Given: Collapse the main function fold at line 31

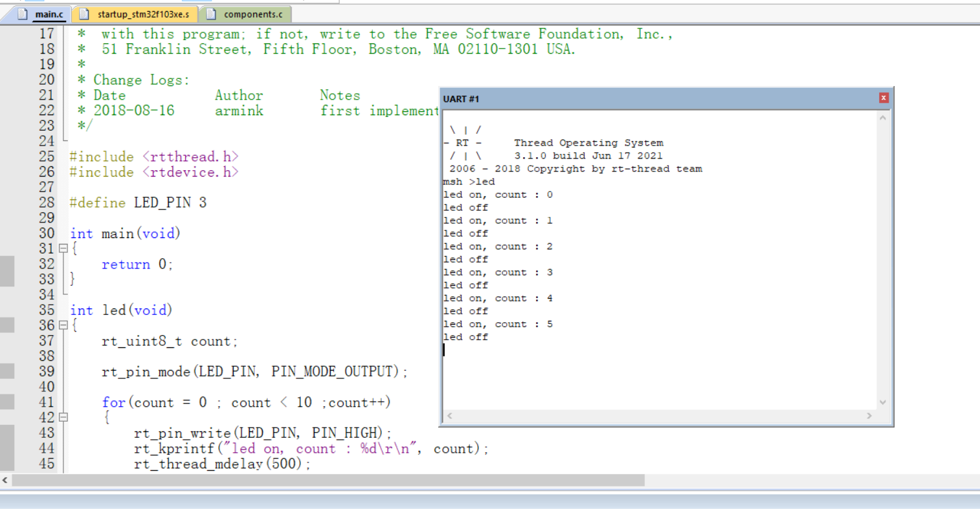Looking at the screenshot, I should pyautogui.click(x=62, y=248).
